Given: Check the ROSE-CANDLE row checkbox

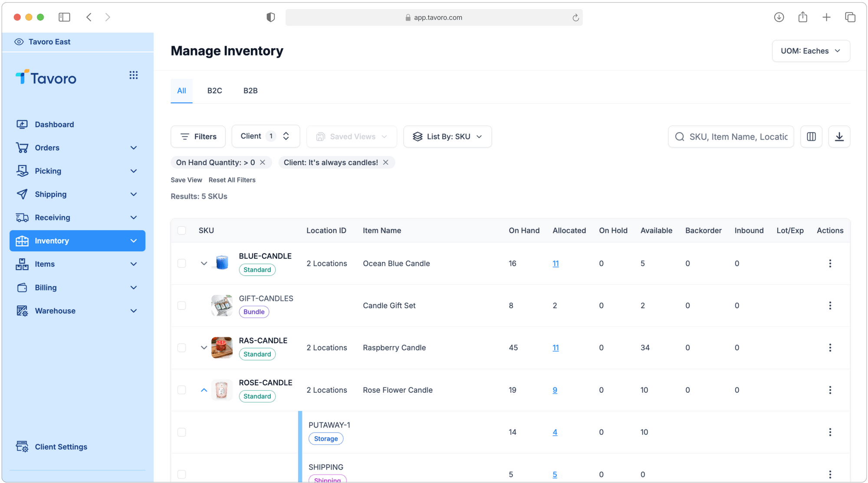Looking at the screenshot, I should point(182,390).
